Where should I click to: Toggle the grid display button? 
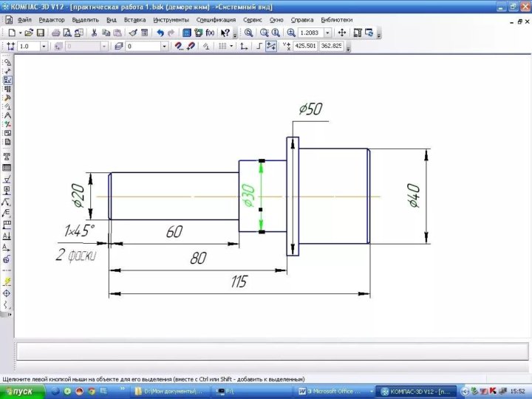(222, 46)
